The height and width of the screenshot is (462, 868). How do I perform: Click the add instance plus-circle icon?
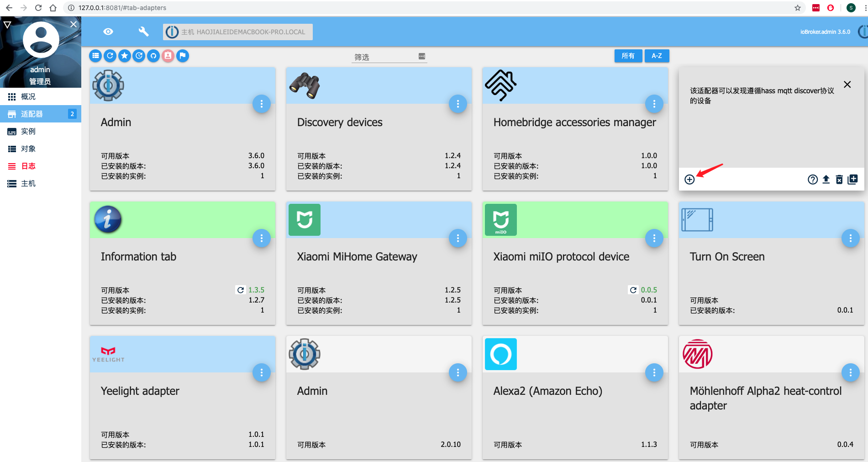pos(690,180)
